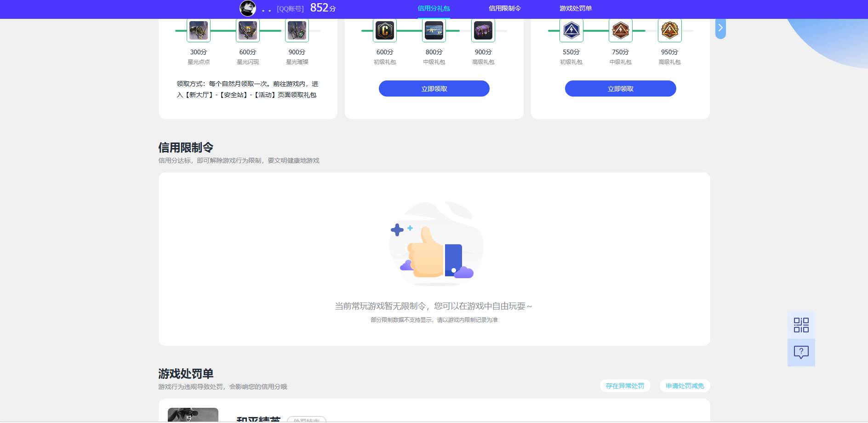Open the QR code side widget
This screenshot has width=868, height=423.
coord(801,325)
